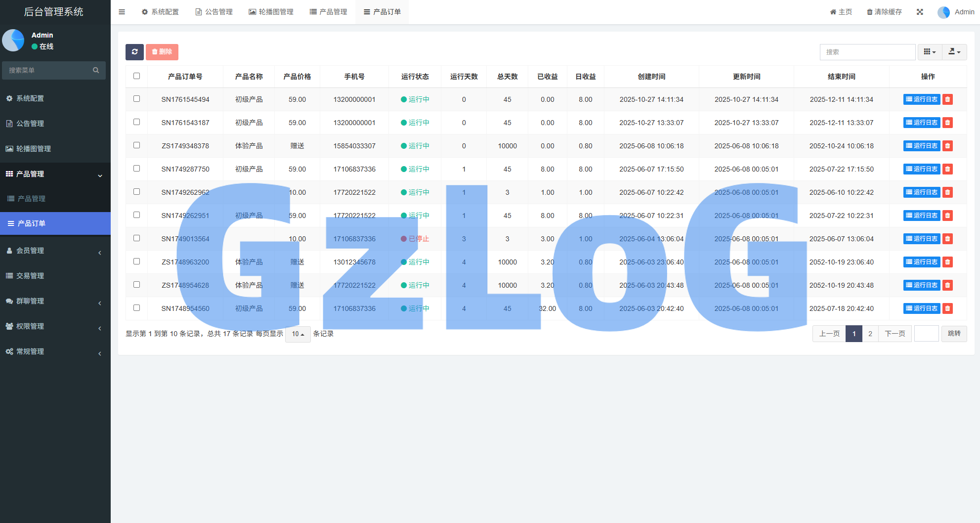
Task: Open the column visibility dropdown
Action: coord(930,52)
